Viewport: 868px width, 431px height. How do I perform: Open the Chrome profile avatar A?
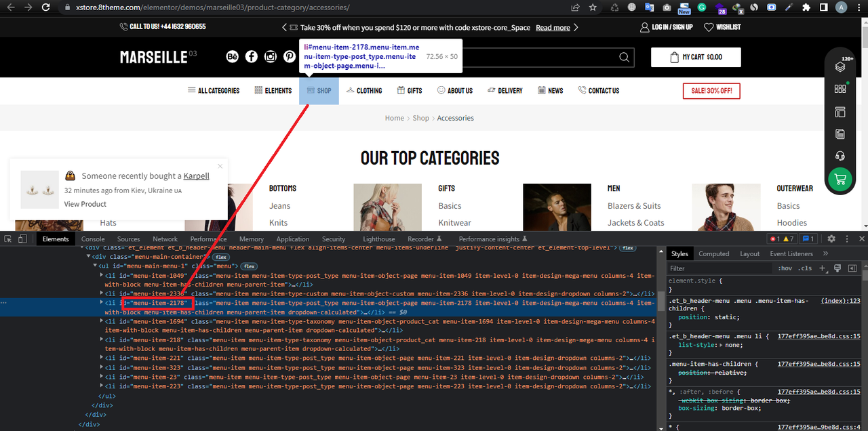pos(842,7)
